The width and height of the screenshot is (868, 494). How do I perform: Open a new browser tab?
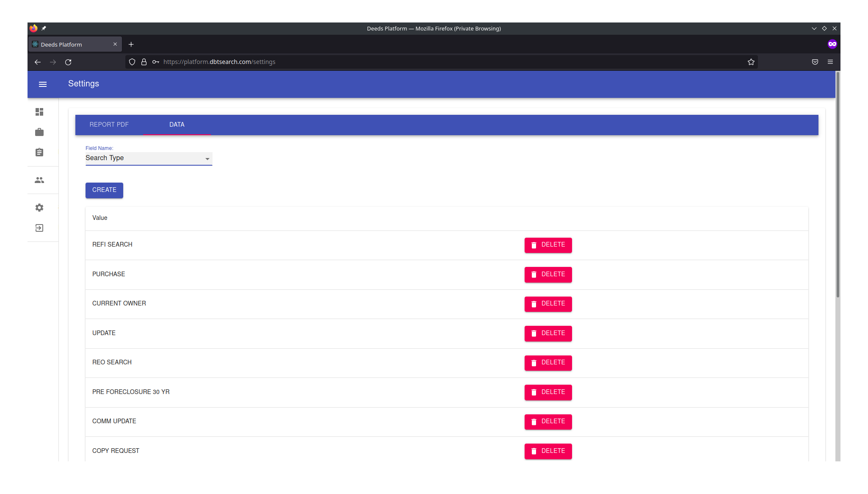click(131, 44)
